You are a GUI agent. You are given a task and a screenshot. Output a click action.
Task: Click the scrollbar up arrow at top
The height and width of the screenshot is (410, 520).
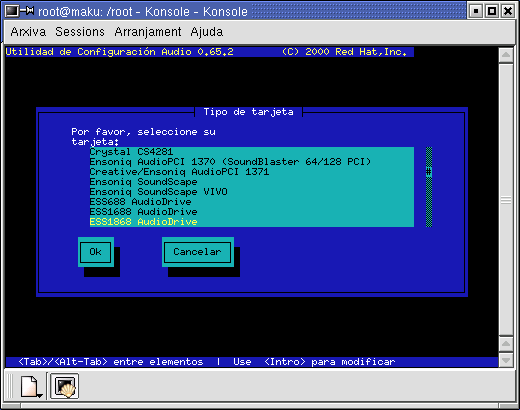[x=506, y=55]
